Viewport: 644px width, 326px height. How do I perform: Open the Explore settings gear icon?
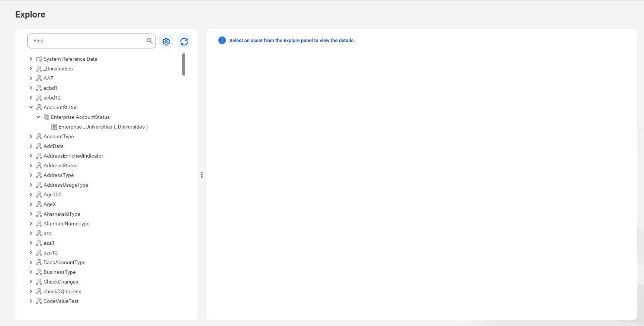tap(166, 41)
